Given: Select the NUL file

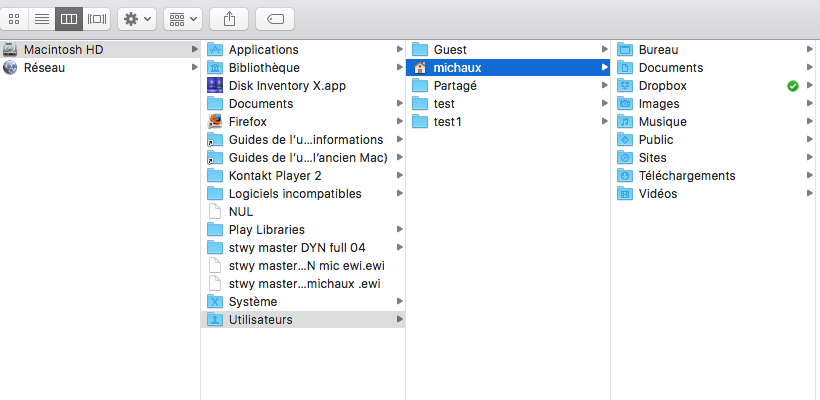Looking at the screenshot, I should [240, 212].
